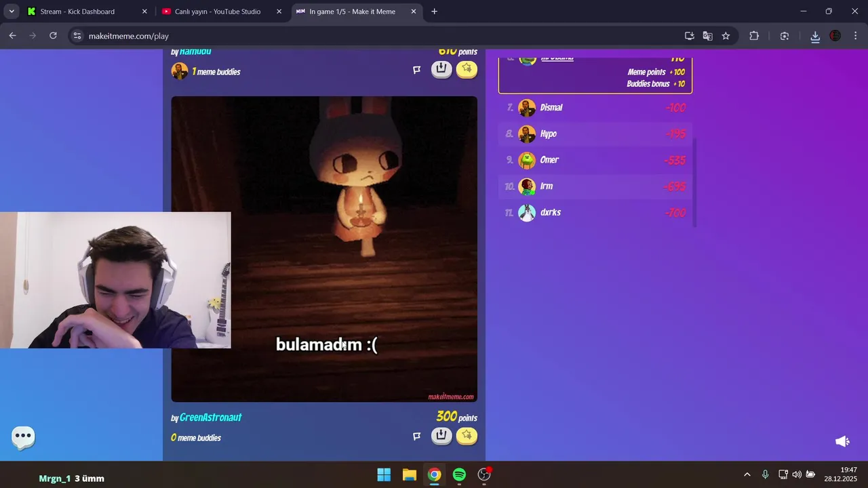868x488 pixels.
Task: Open File Explorer from taskbar
Action: coord(409,474)
